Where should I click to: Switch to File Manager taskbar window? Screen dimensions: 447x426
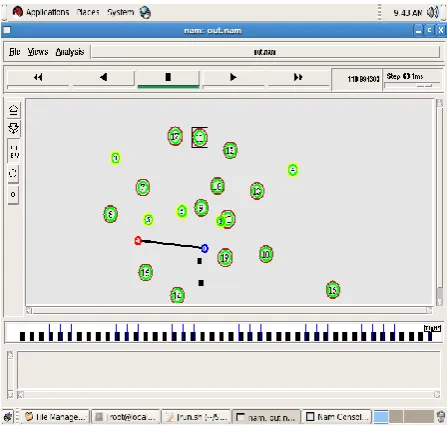click(55, 417)
